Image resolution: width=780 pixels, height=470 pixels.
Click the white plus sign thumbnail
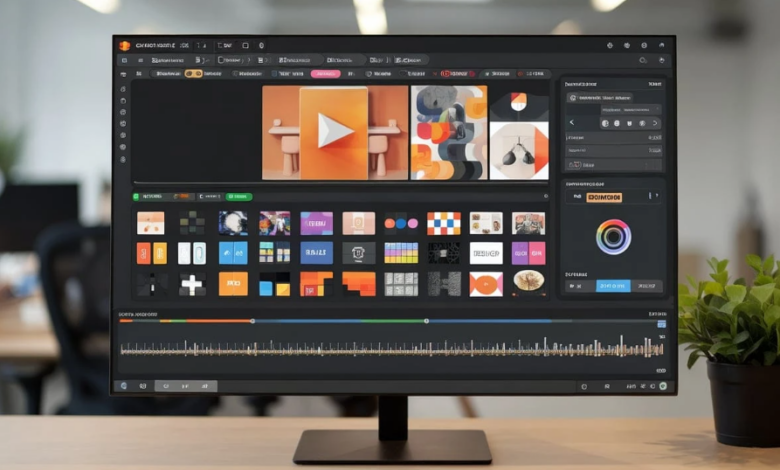(192, 284)
